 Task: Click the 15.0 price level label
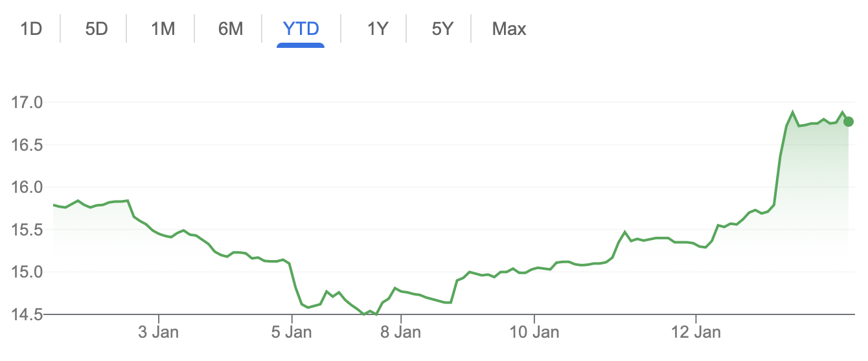tap(26, 272)
